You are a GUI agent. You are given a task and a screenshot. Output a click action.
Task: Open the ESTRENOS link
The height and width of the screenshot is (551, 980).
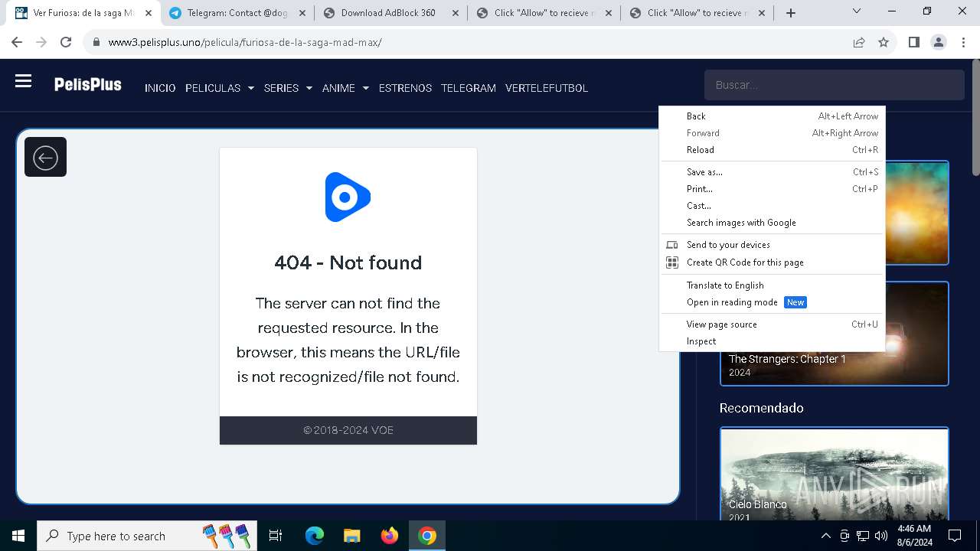click(x=405, y=88)
